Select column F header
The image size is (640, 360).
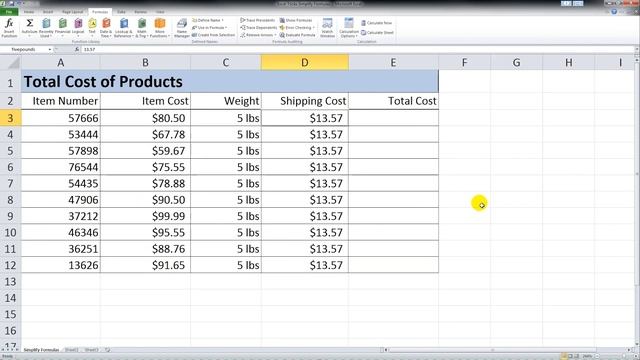tap(464, 62)
